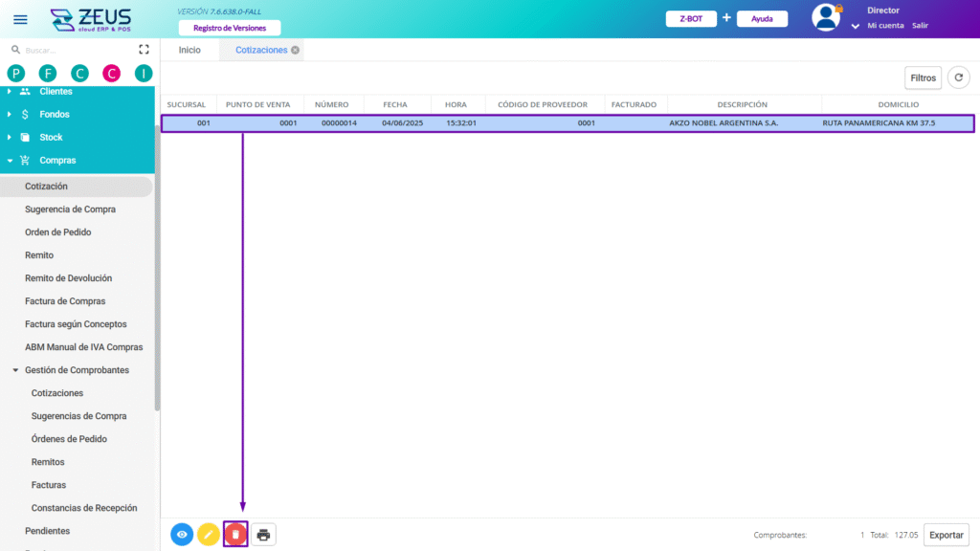Image resolution: width=980 pixels, height=551 pixels.
Task: Open Filtros button
Action: tap(924, 78)
